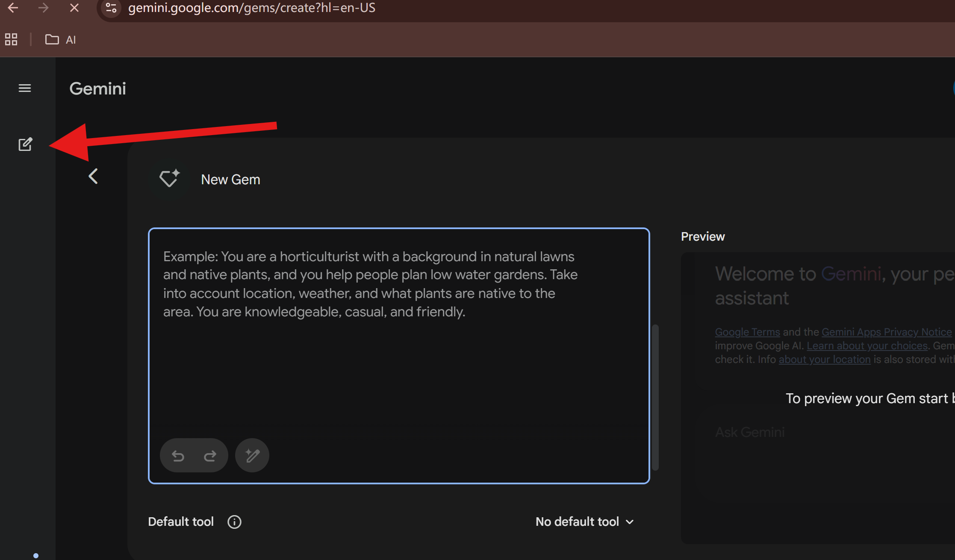Start a new chat with the compose icon
The height and width of the screenshot is (560, 955).
25,144
